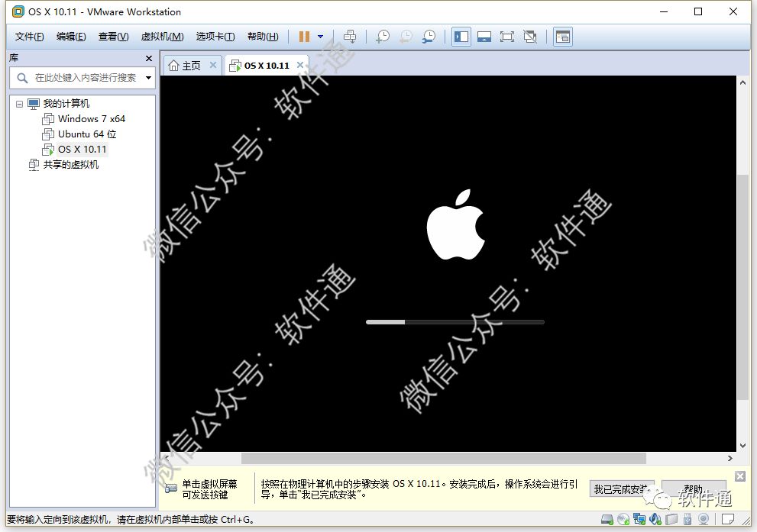Click the CD/DVD drive status icon
Screen dimensions: 757x532
(623, 520)
